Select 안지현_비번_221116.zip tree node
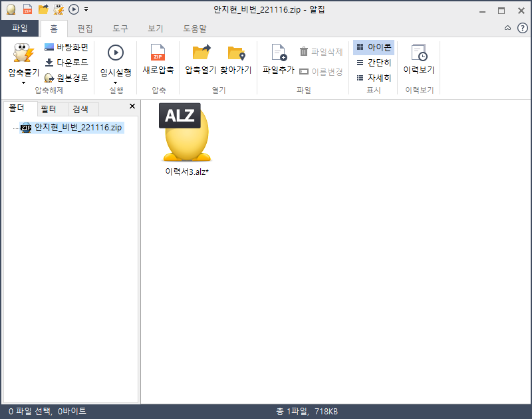Screen dimensions: 532x419 pos(72,128)
